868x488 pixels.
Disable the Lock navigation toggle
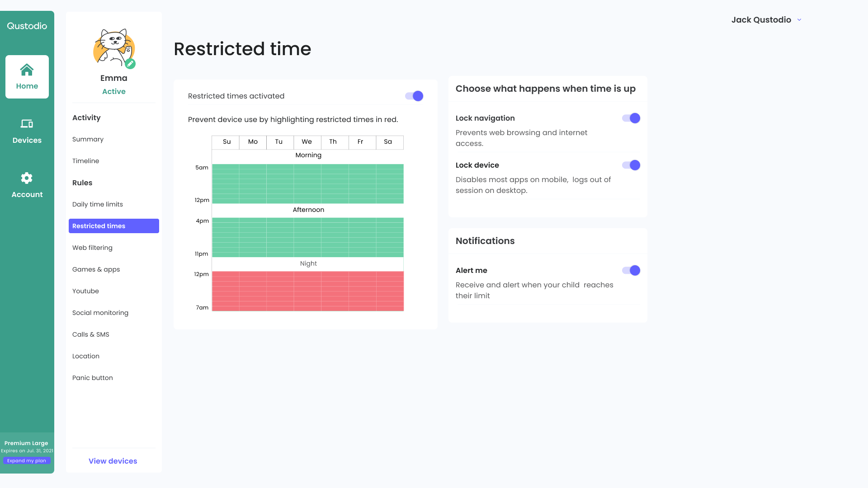[x=631, y=118]
